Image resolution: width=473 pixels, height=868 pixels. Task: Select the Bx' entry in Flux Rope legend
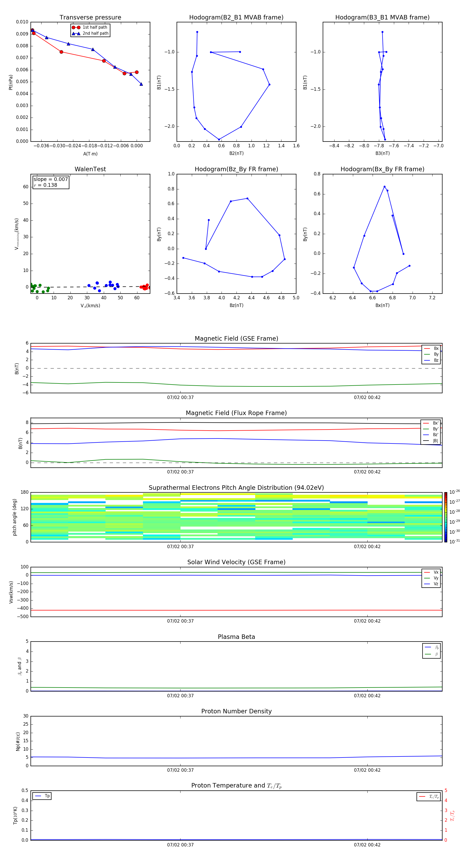(431, 423)
